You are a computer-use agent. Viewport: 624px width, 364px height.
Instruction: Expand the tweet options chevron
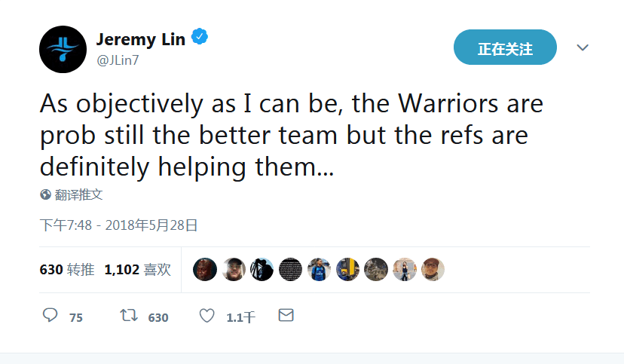pos(582,47)
